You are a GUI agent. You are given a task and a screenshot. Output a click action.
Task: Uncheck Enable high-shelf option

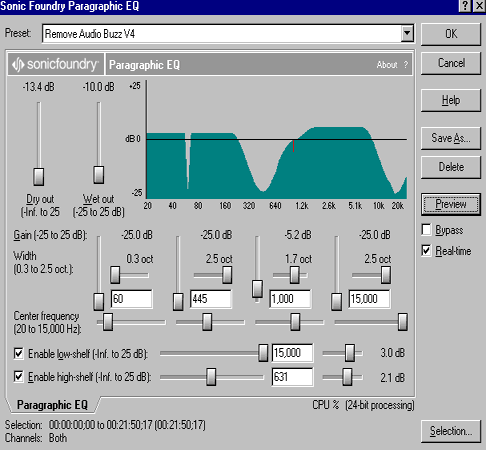pos(19,377)
